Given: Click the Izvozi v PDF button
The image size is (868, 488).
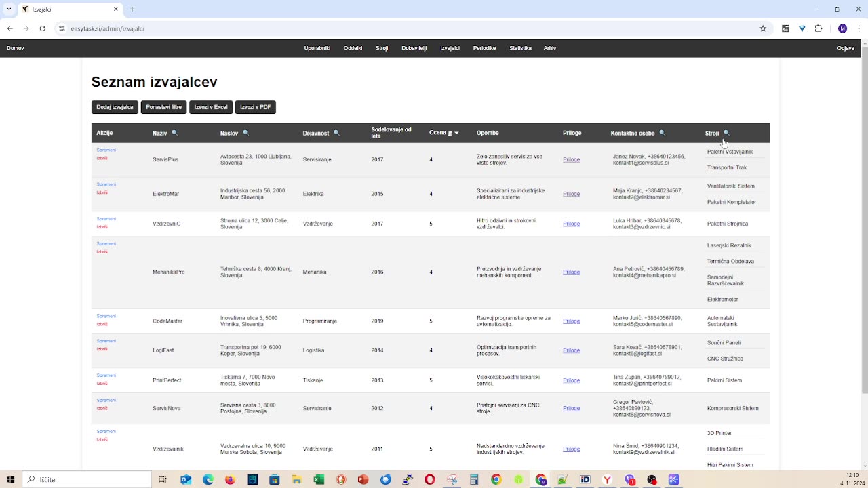Looking at the screenshot, I should (x=256, y=107).
